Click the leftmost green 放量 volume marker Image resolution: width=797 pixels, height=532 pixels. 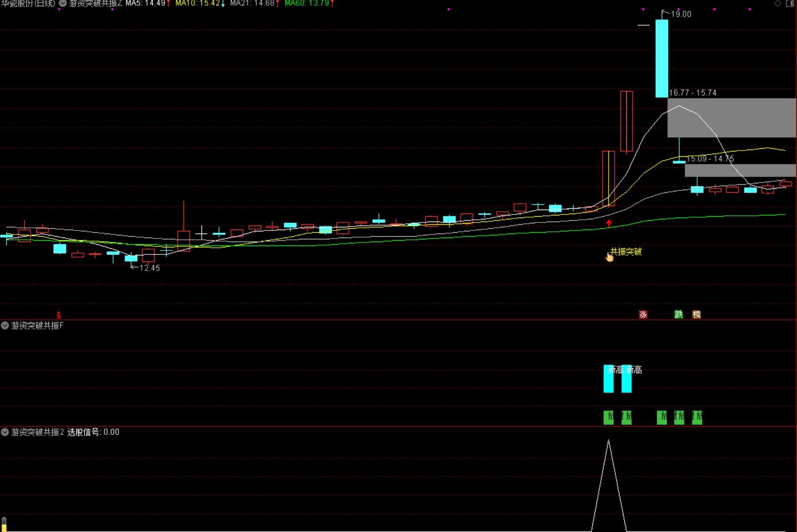(608, 417)
